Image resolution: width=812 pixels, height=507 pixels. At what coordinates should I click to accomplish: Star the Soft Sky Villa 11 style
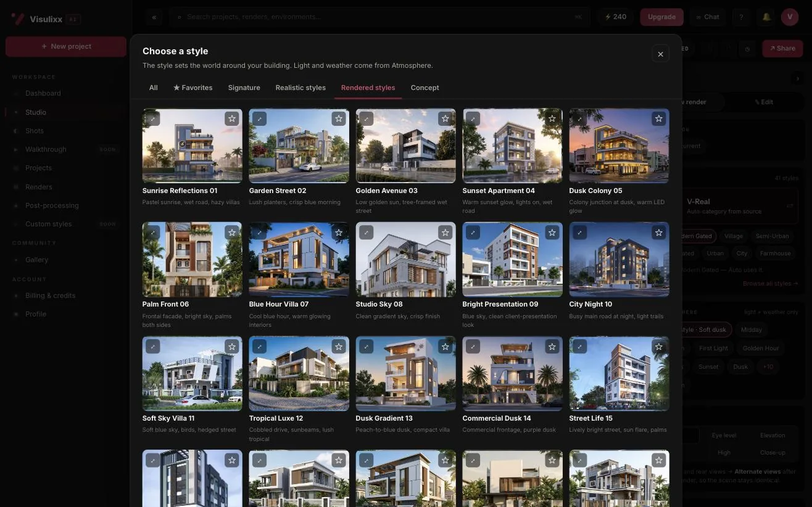pos(232,347)
